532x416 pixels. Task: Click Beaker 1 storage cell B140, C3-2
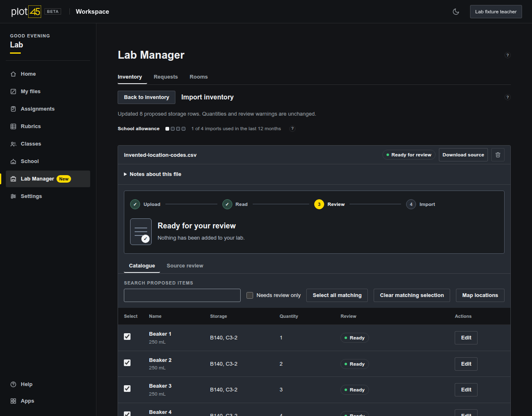[224, 338]
